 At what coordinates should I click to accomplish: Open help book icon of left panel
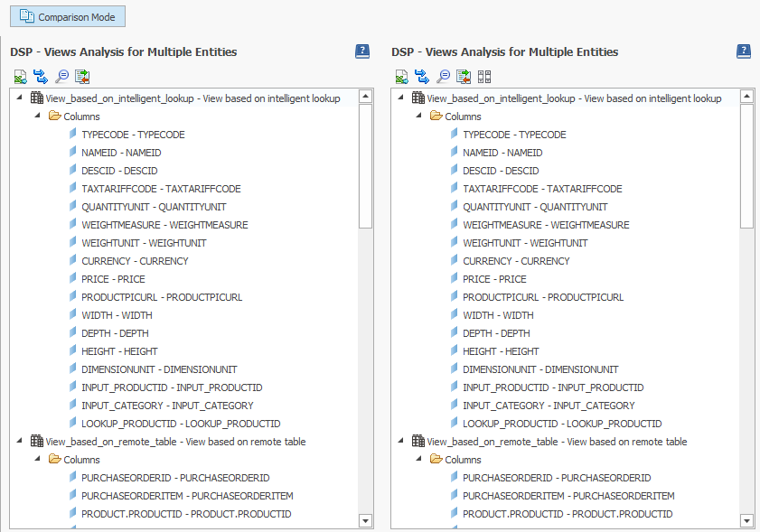pyautogui.click(x=362, y=51)
